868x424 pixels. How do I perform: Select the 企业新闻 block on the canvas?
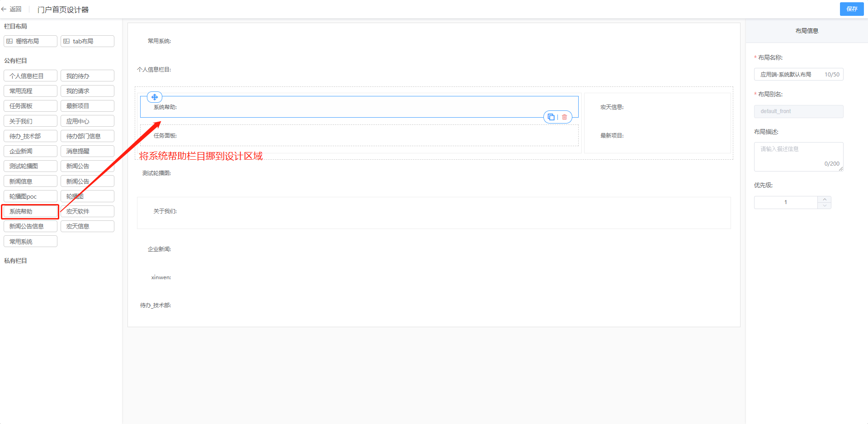click(434, 249)
